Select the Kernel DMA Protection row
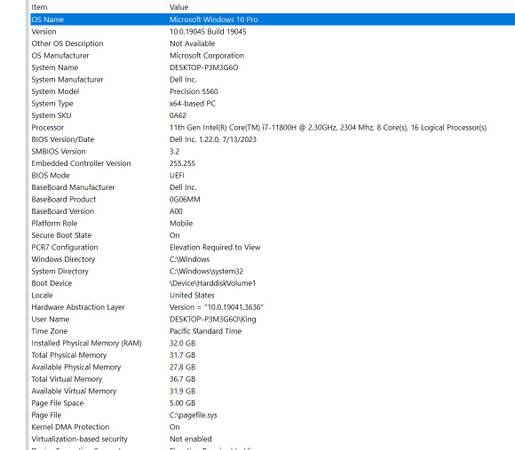 272,428
